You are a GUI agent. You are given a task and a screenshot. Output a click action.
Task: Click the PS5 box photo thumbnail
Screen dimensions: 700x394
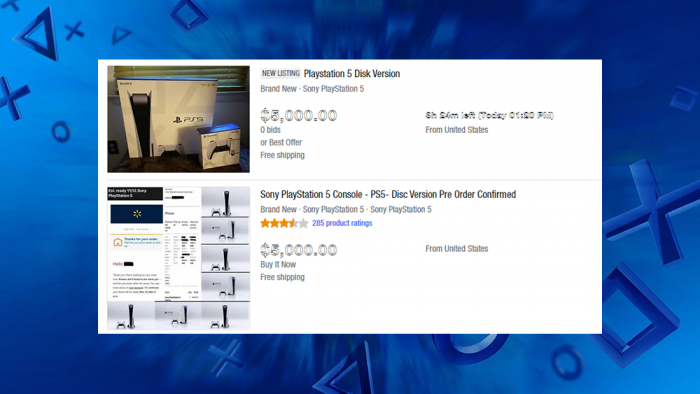tap(179, 119)
